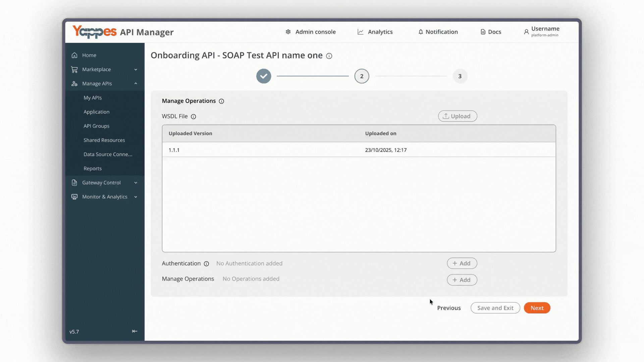Viewport: 644px width, 362px height.
Task: Click the Manage APIs people icon
Action: pyautogui.click(x=74, y=83)
